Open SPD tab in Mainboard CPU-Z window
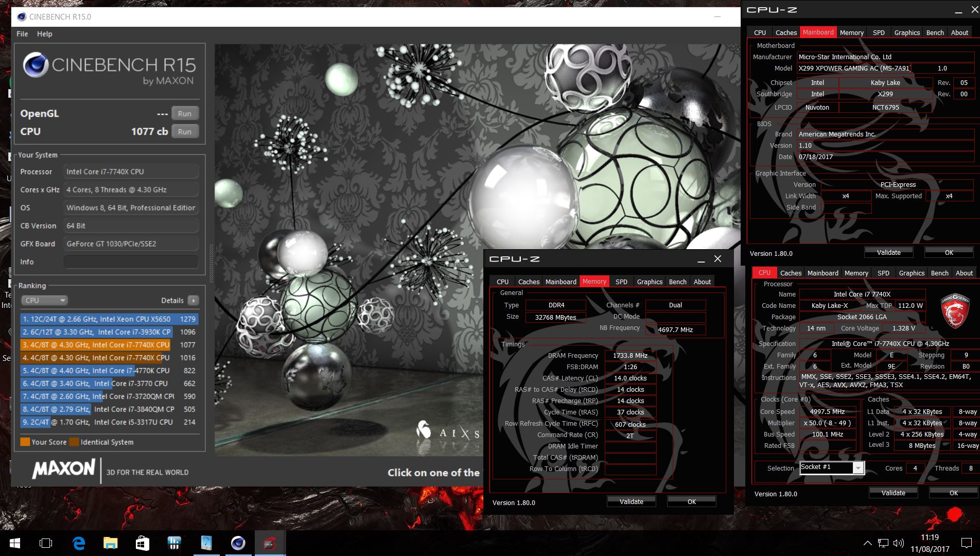 [879, 32]
